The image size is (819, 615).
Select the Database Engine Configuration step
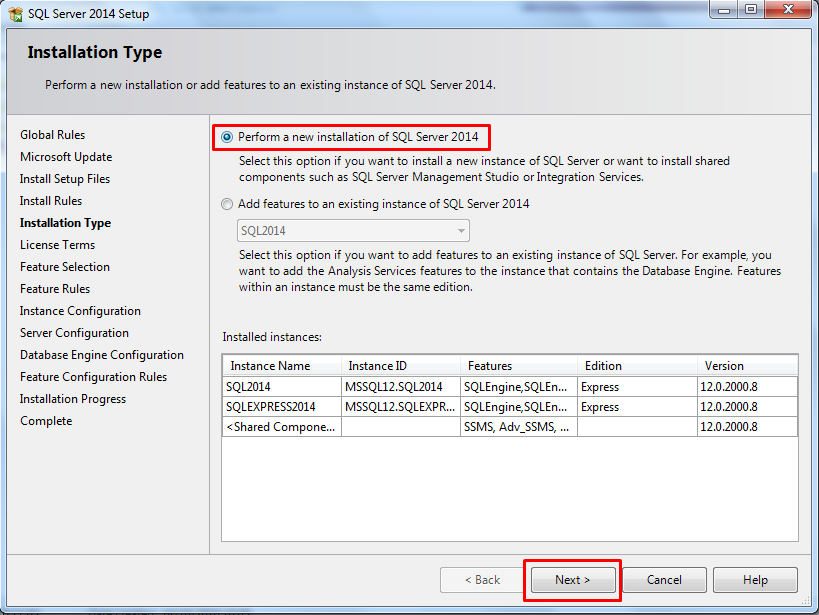pyautogui.click(x=102, y=355)
